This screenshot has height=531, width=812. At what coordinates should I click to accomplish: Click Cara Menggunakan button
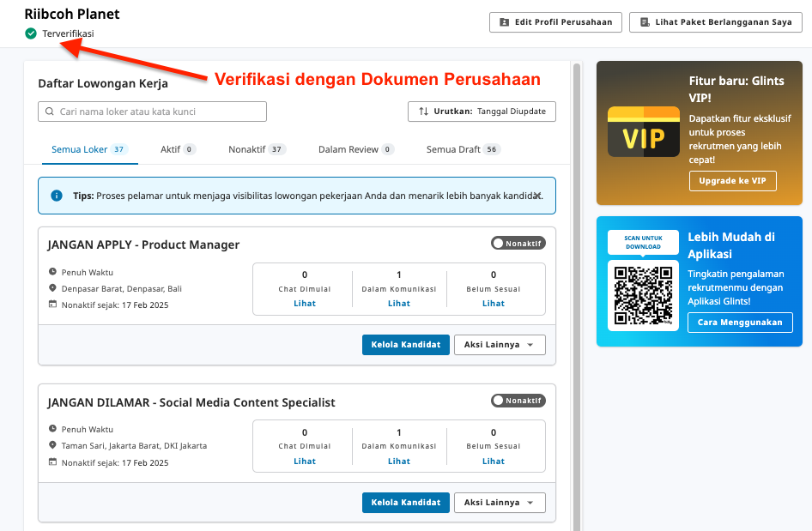[x=740, y=323]
